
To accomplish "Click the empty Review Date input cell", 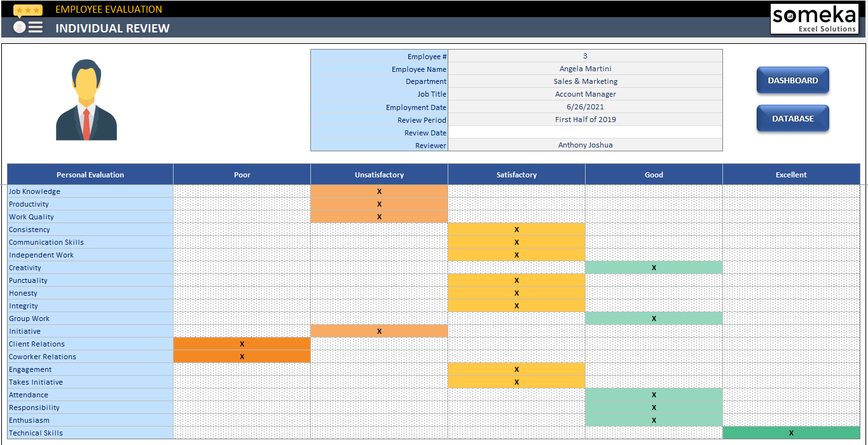I will [x=585, y=132].
